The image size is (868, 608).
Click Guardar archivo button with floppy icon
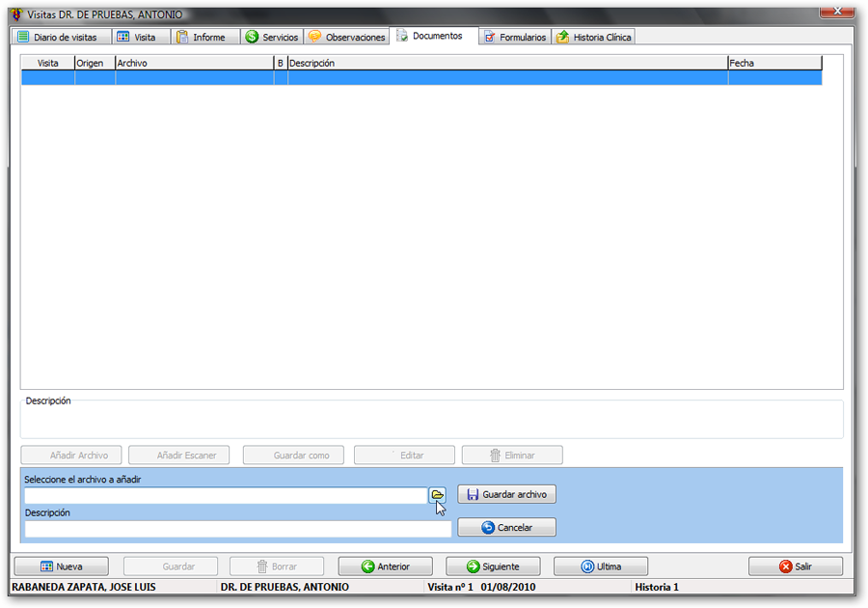(506, 495)
